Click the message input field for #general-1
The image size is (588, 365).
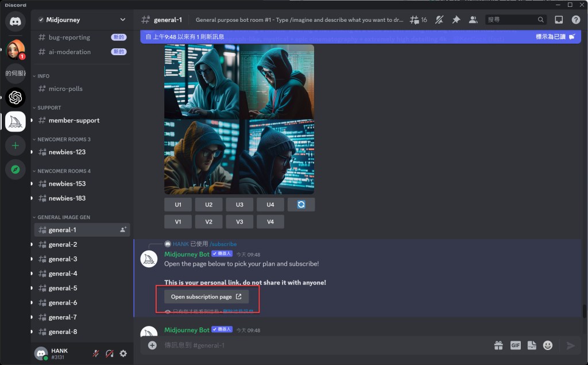(x=322, y=345)
